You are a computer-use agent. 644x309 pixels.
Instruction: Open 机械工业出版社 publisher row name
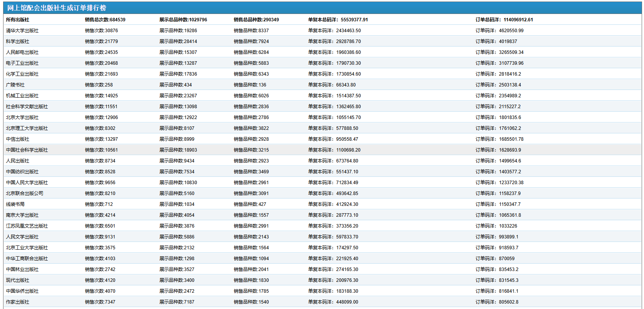pyautogui.click(x=22, y=96)
